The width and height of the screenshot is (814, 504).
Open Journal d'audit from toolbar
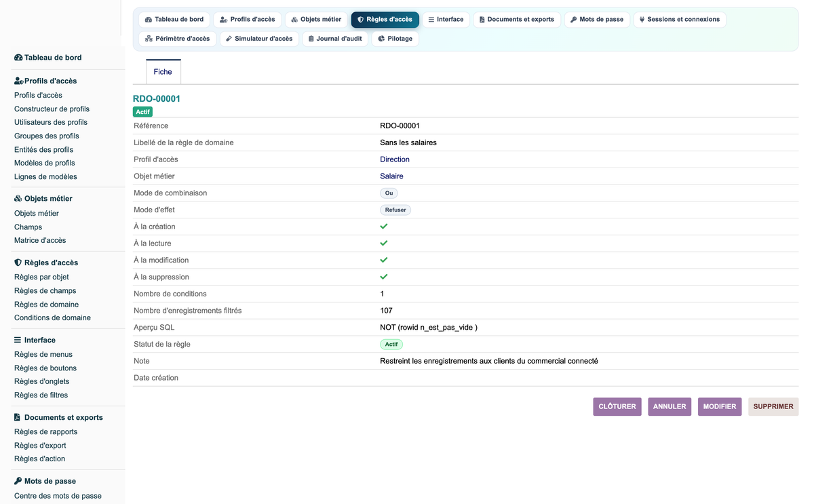pos(335,39)
